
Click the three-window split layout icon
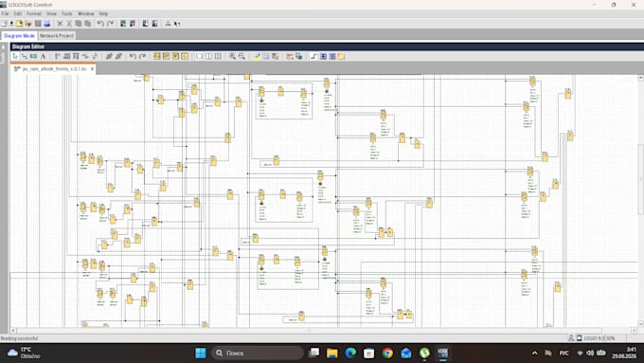tap(218, 56)
